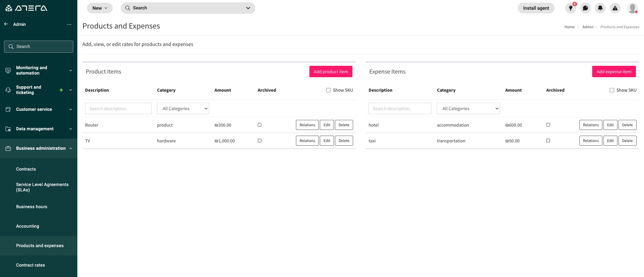Click Delete for taxi
The height and width of the screenshot is (277, 644).
(628, 141)
